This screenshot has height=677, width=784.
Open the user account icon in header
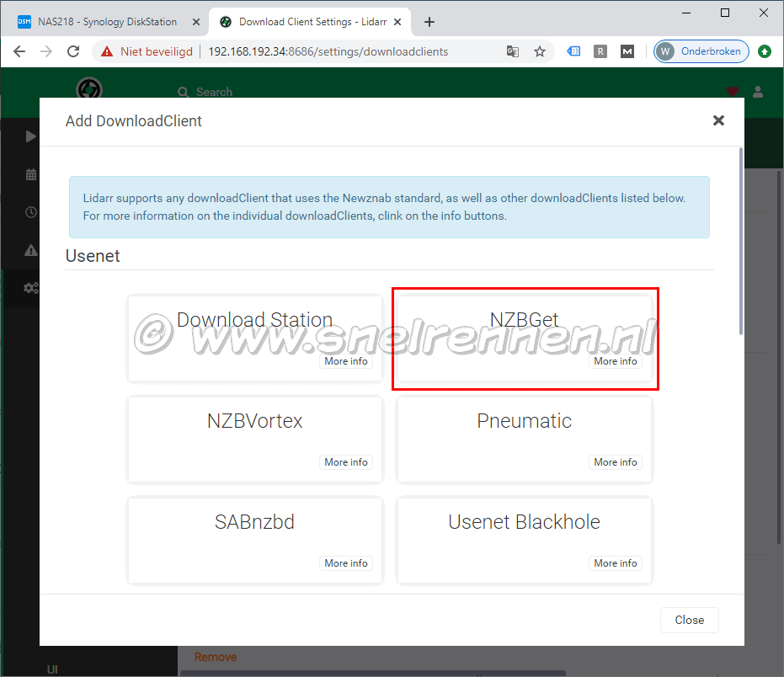click(x=758, y=92)
